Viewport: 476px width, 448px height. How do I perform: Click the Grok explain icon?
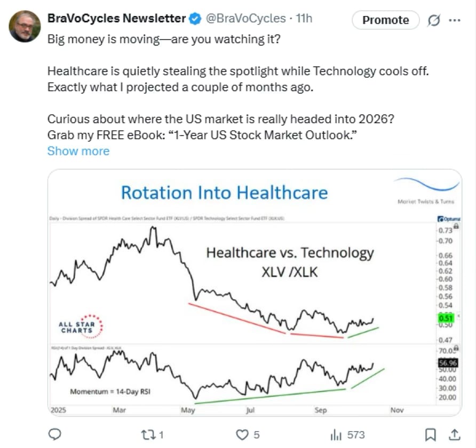click(x=433, y=20)
